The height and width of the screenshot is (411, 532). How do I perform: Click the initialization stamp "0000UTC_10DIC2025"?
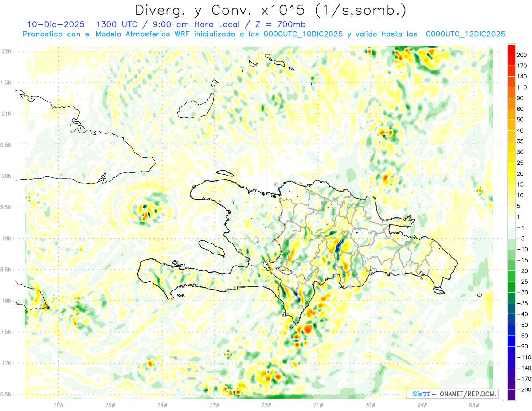303,34
